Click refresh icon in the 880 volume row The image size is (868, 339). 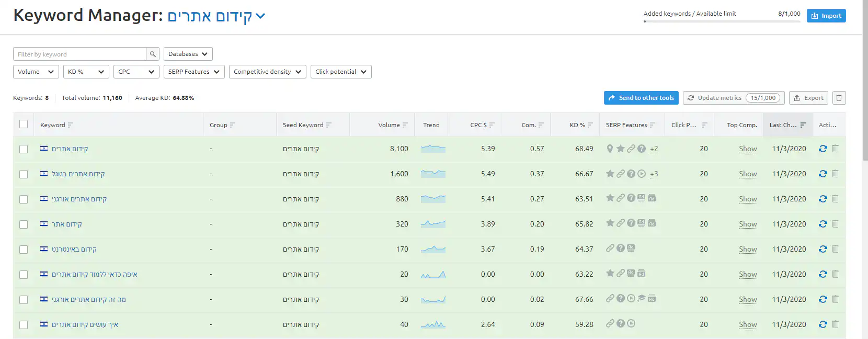[x=823, y=199]
